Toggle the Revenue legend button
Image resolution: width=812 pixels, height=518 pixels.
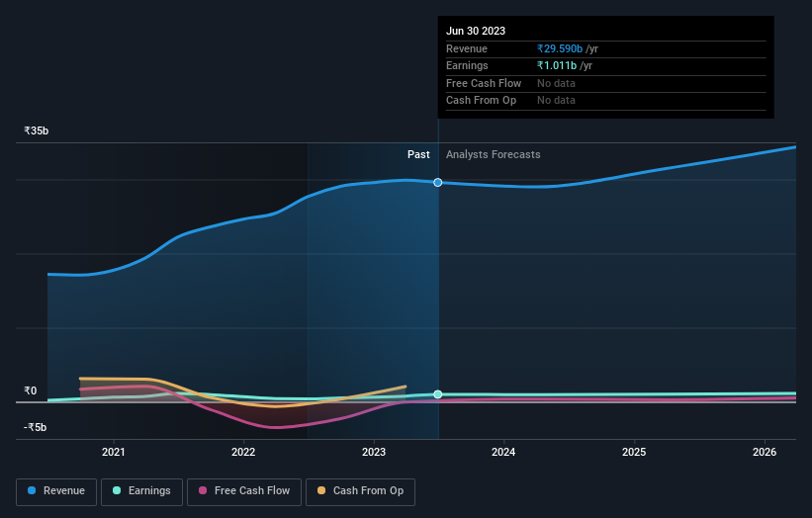[56, 491]
